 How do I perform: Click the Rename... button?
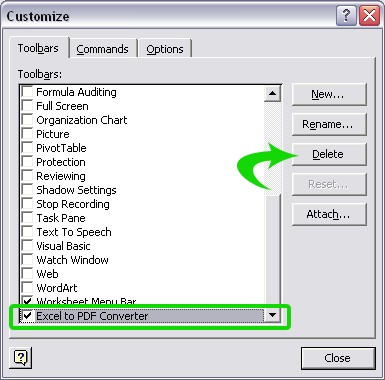329,124
